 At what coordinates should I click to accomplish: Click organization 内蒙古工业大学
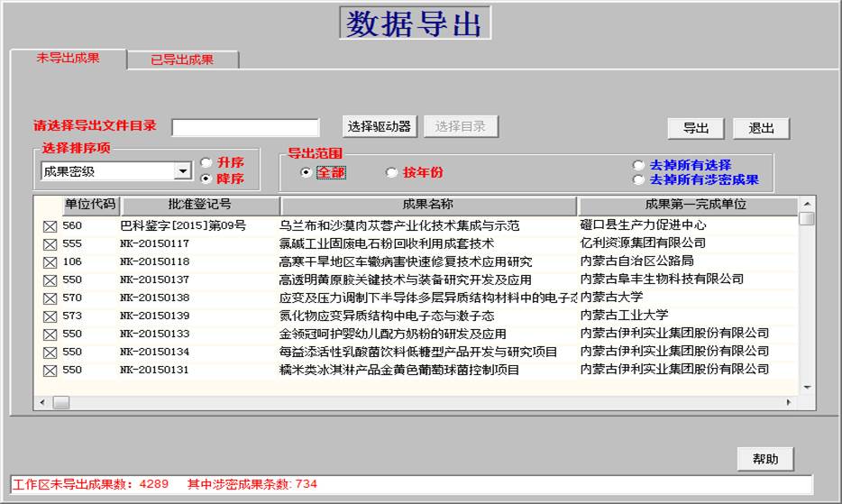coord(624,315)
